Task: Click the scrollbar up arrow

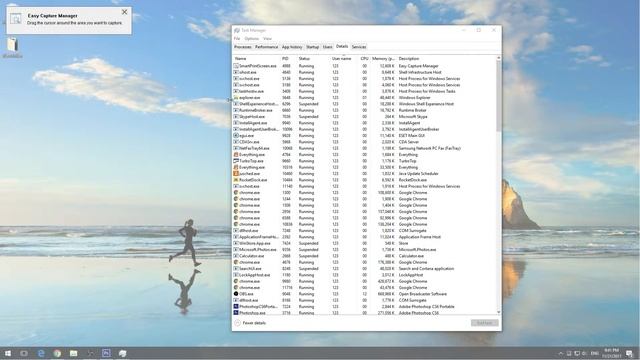Action: coord(498,58)
